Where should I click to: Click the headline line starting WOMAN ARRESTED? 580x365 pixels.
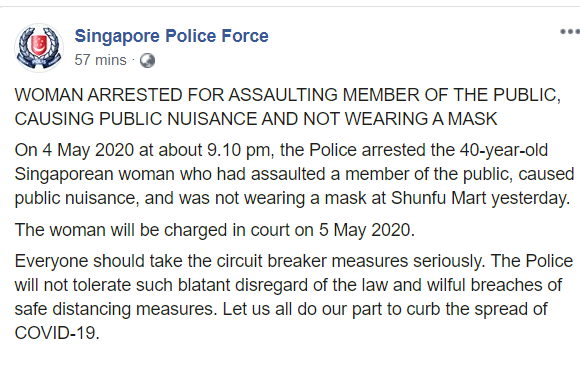(x=287, y=95)
